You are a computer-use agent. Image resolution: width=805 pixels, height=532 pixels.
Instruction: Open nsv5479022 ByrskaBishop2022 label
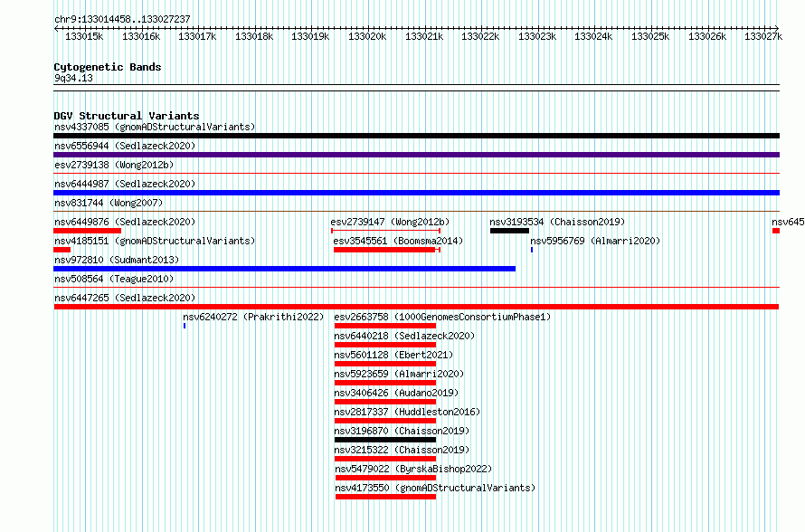tap(413, 469)
